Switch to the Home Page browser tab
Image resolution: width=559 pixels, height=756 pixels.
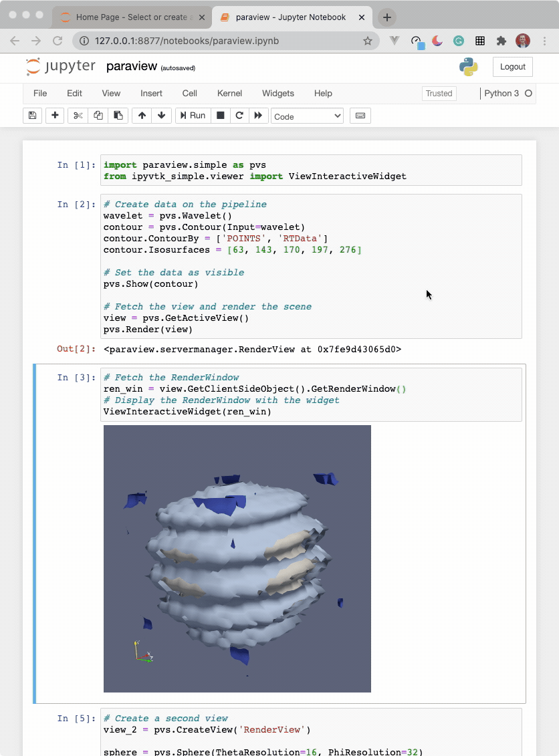pyautogui.click(x=132, y=17)
